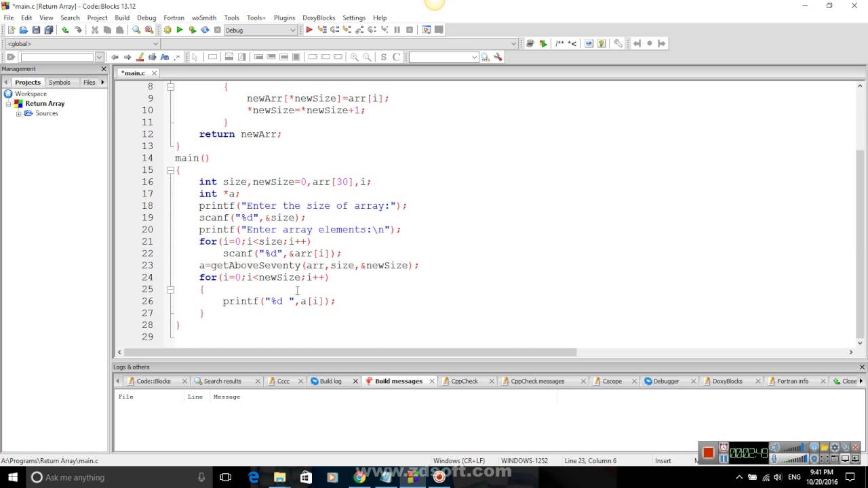
Task: Click the DoxyBlocks comment block icon /**
Action: 559,43
